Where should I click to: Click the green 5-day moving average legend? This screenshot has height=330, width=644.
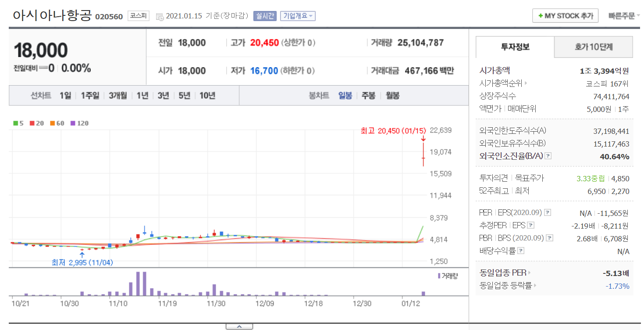[x=18, y=123]
